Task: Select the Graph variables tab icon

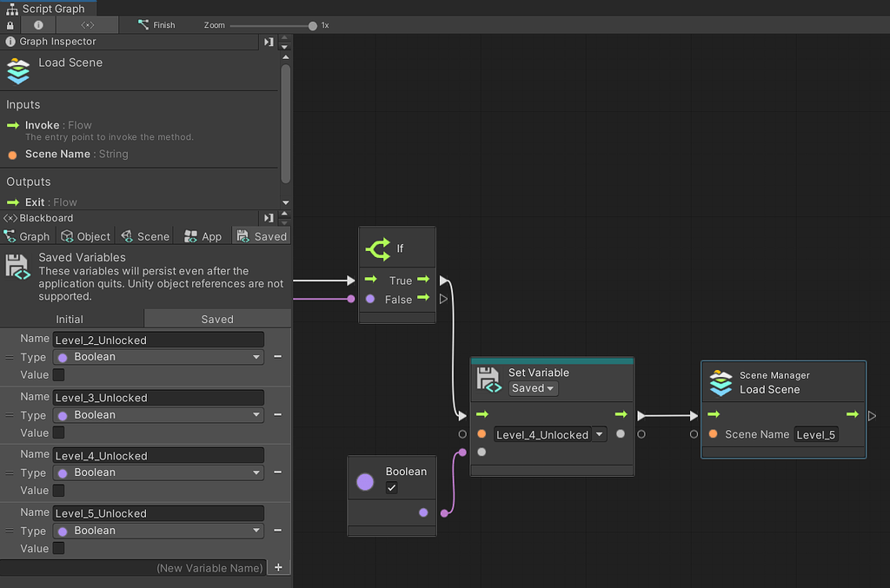Action: click(9, 235)
